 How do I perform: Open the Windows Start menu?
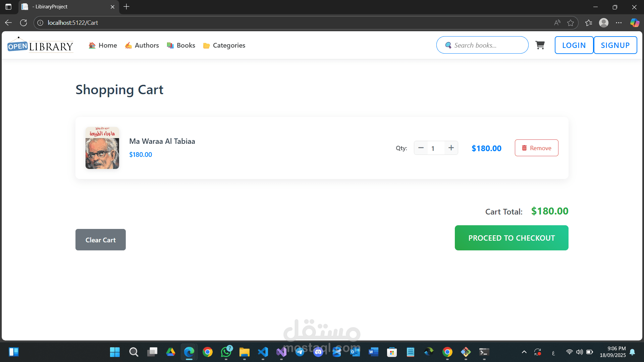pos(115,352)
